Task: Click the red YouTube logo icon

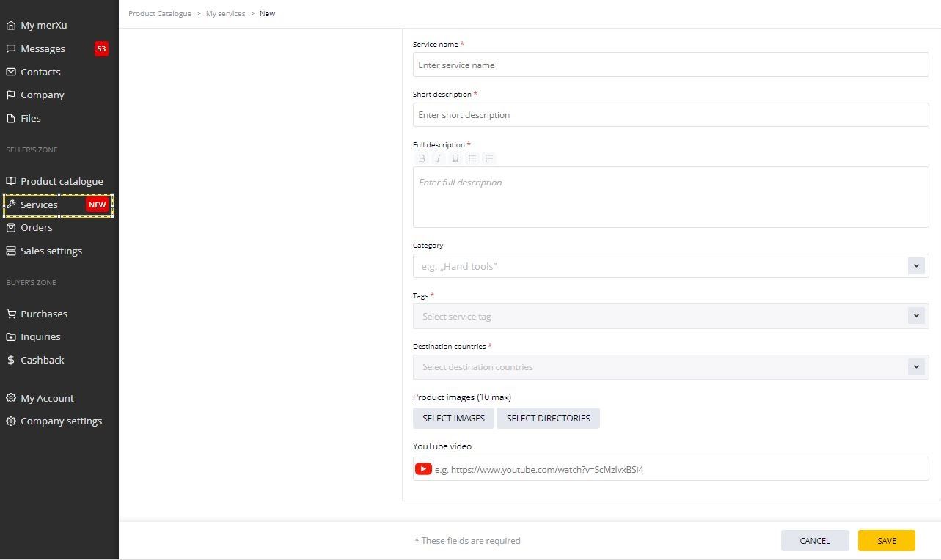Action: [423, 469]
